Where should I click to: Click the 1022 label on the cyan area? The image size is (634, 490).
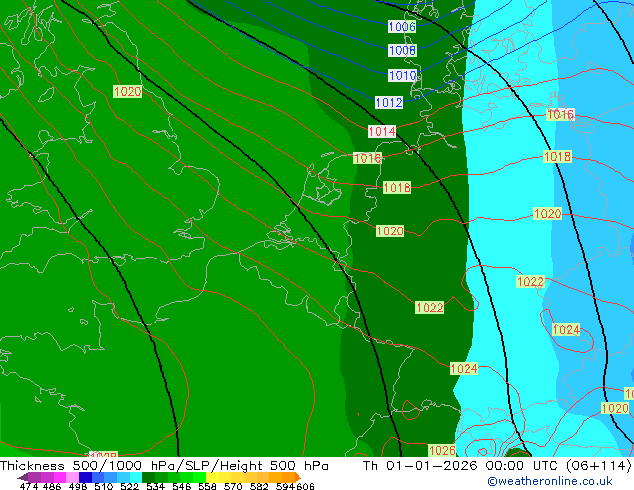point(530,281)
